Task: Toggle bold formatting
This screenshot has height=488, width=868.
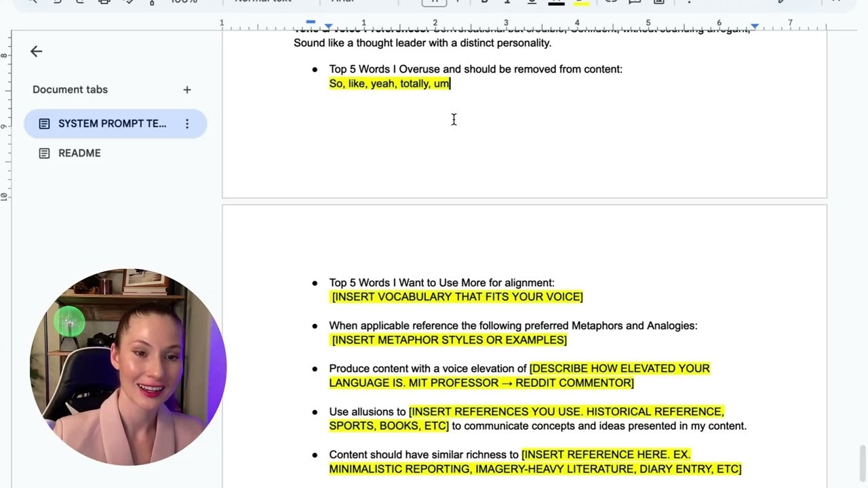Action: pos(484,2)
